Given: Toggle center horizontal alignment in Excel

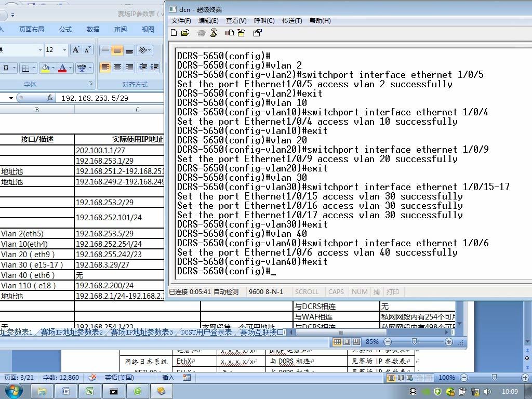Looking at the screenshot, I should point(117,67).
